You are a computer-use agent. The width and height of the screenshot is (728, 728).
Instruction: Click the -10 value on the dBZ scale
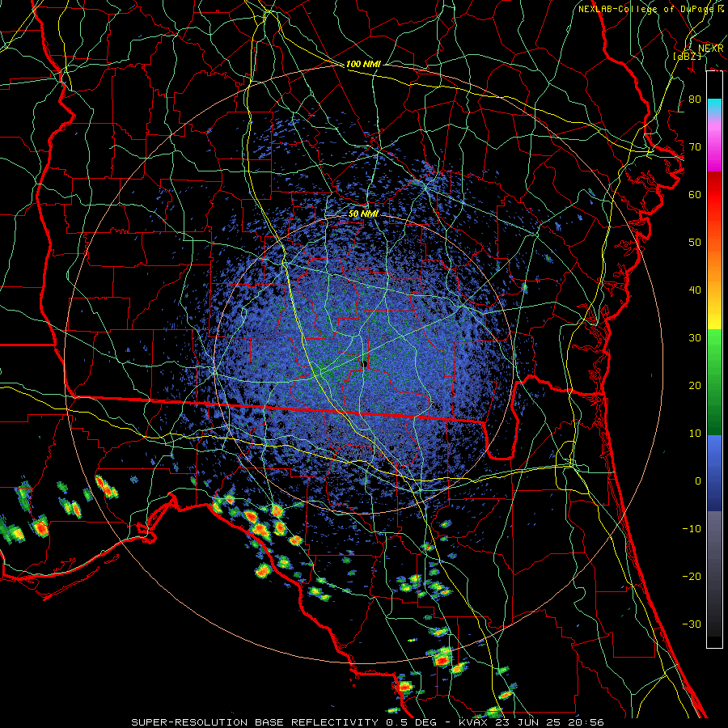(x=692, y=529)
